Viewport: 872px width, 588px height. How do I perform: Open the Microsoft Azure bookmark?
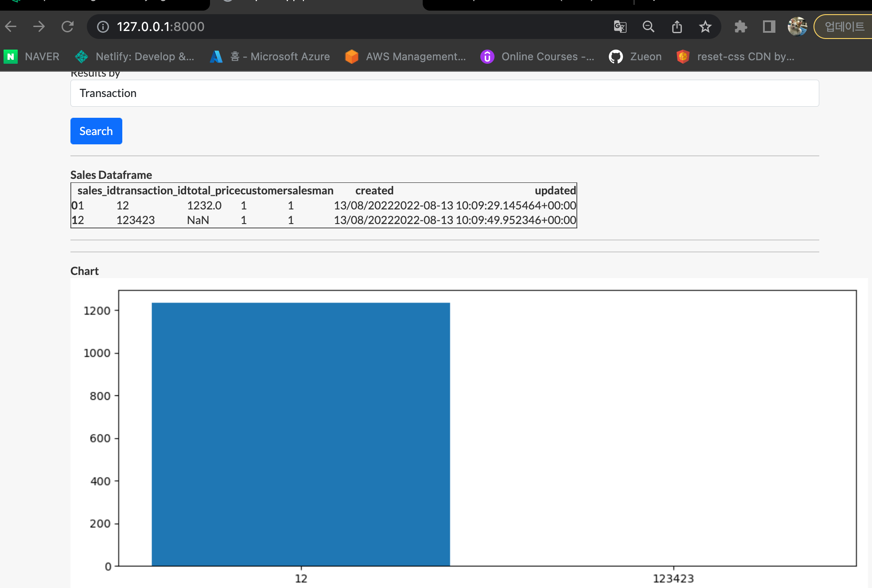(x=270, y=57)
